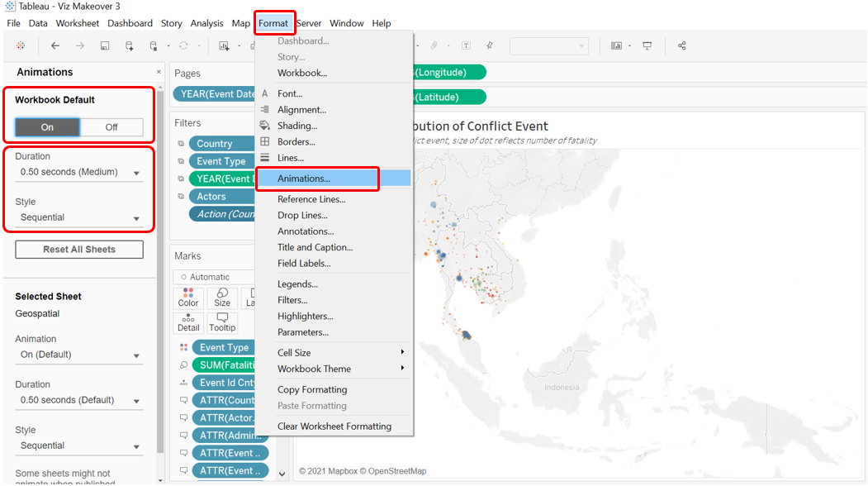The image size is (868, 486).
Task: Click the back (undo) arrow in toolbar
Action: tap(55, 46)
